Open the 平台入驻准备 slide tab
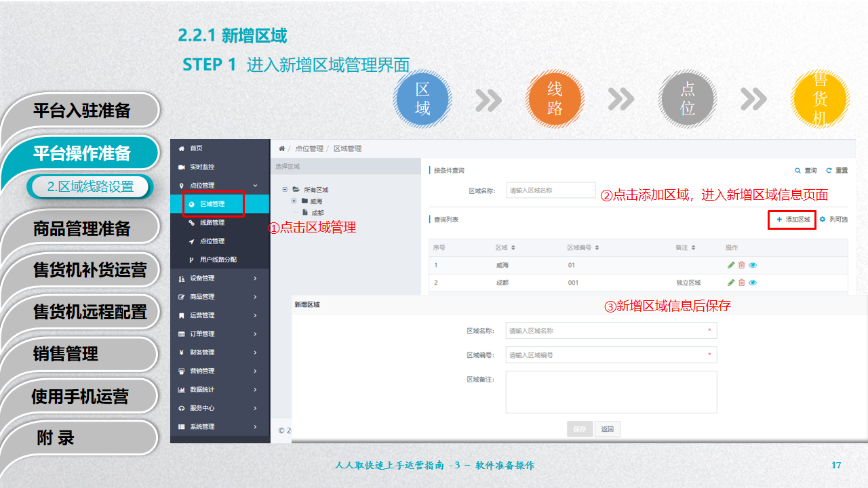The width and height of the screenshot is (868, 488). click(81, 110)
